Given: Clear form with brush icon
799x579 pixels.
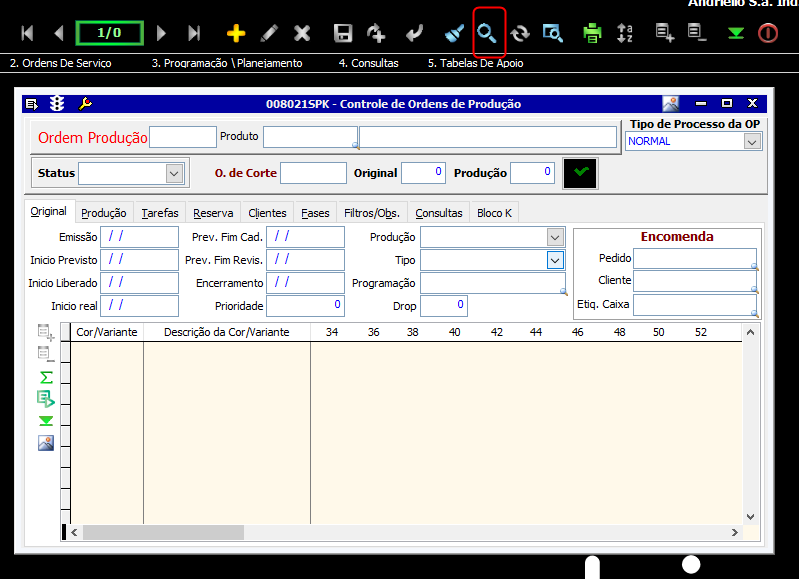Looking at the screenshot, I should [454, 33].
